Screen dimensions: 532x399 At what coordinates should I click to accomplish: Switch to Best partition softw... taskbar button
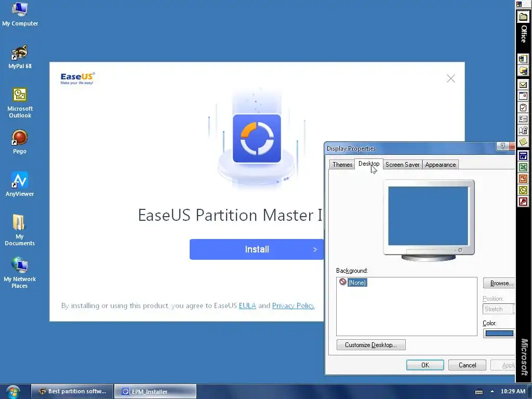[72, 391]
